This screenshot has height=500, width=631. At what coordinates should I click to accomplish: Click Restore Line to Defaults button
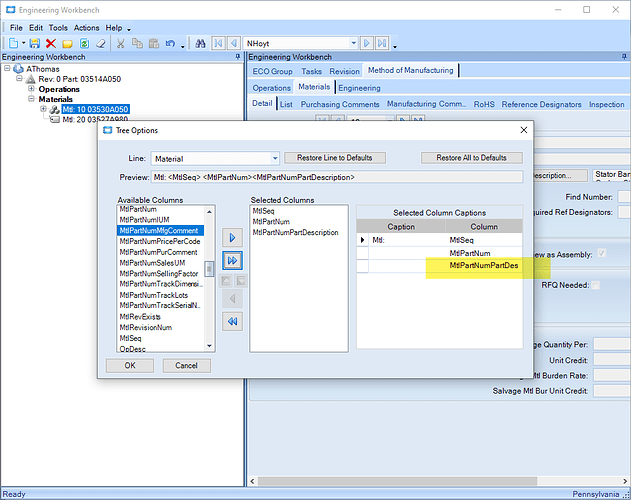pos(335,158)
